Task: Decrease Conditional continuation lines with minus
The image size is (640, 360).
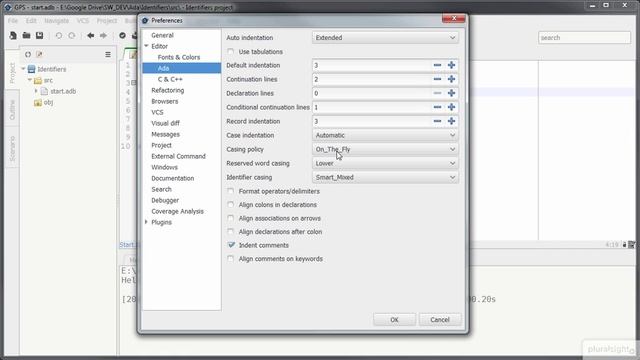Action: pyautogui.click(x=437, y=107)
